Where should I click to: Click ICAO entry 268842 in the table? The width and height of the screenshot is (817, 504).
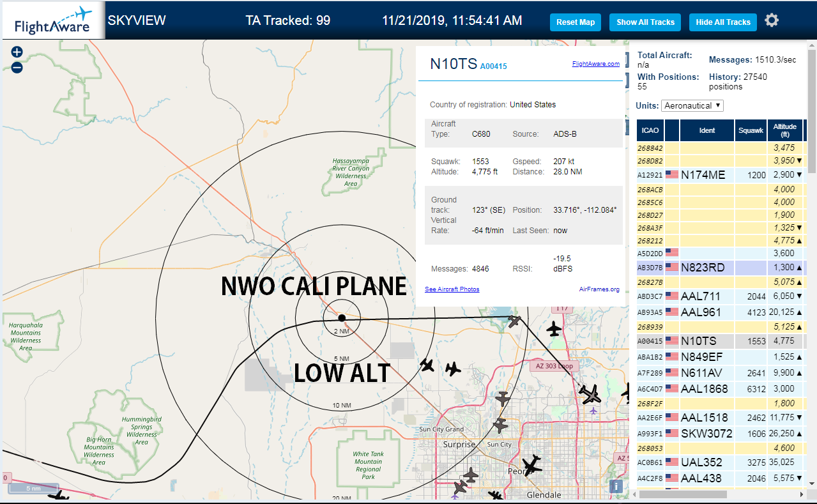click(x=650, y=148)
